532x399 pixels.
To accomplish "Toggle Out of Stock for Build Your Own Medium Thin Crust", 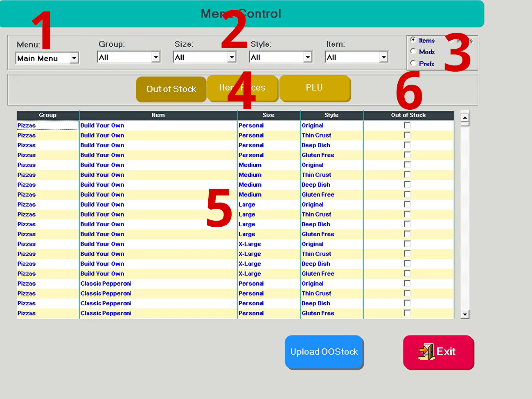I will 407,174.
